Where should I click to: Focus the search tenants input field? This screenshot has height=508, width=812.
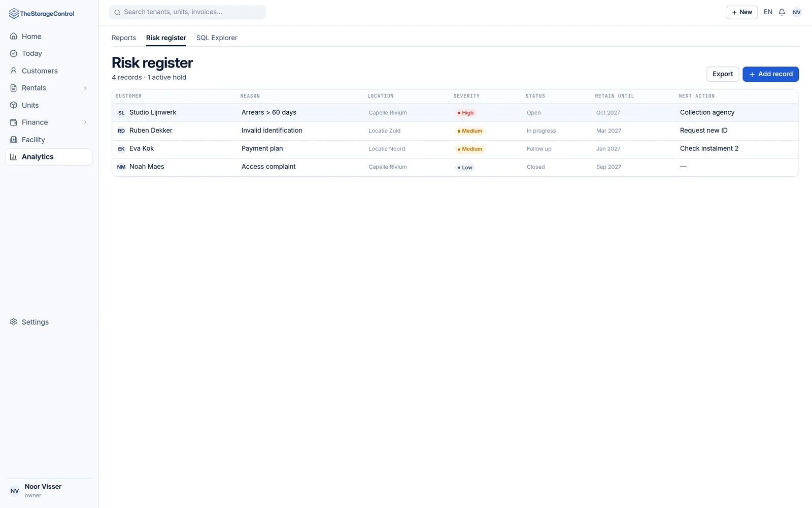point(187,12)
